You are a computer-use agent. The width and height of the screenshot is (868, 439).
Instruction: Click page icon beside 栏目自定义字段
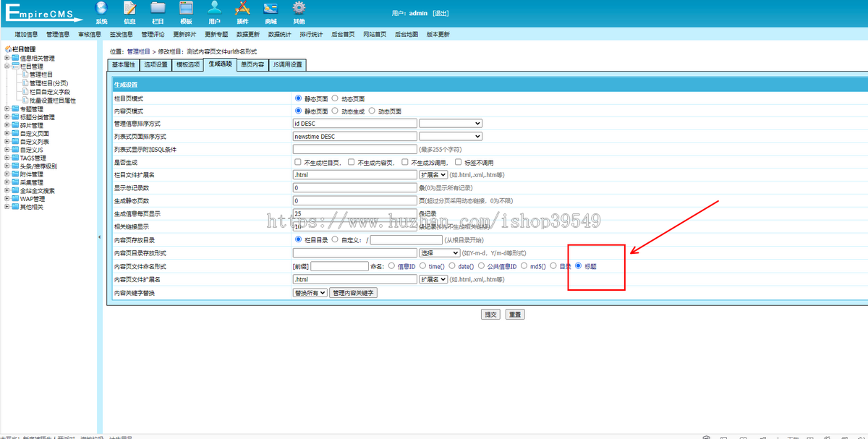coord(25,92)
